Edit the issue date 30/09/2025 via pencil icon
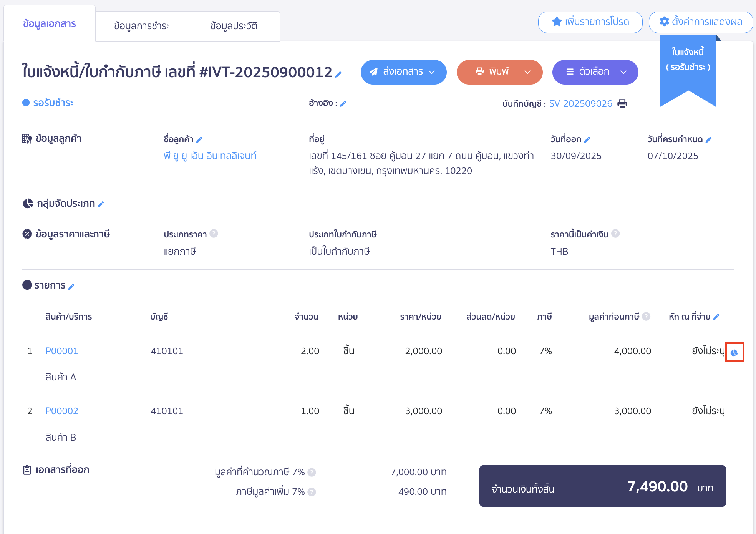The width and height of the screenshot is (756, 534). (x=587, y=139)
